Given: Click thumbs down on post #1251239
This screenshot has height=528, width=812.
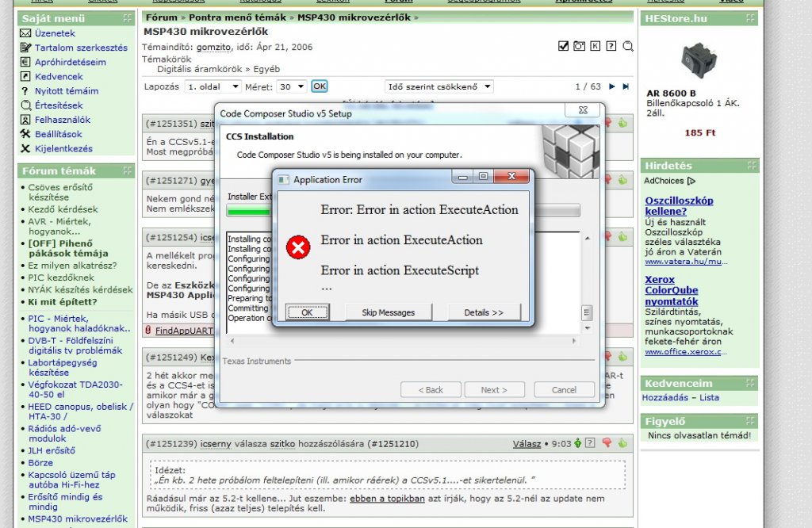Looking at the screenshot, I should coord(607,443).
